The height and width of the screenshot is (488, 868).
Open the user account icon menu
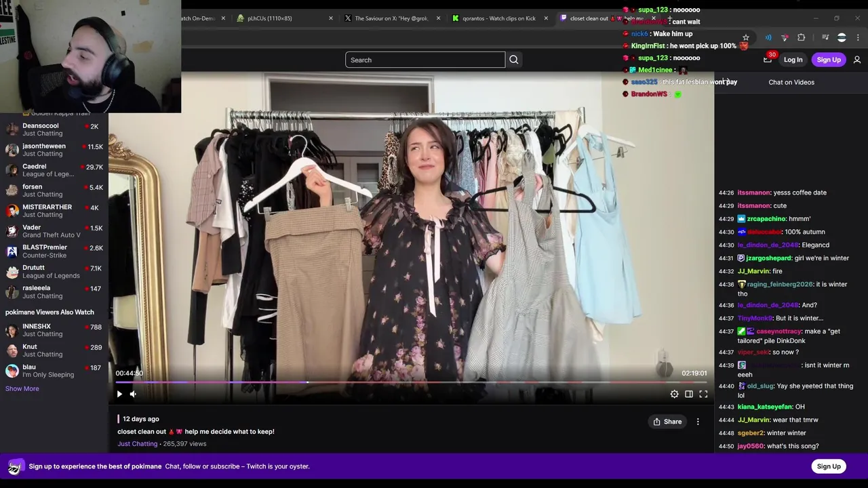(x=857, y=60)
